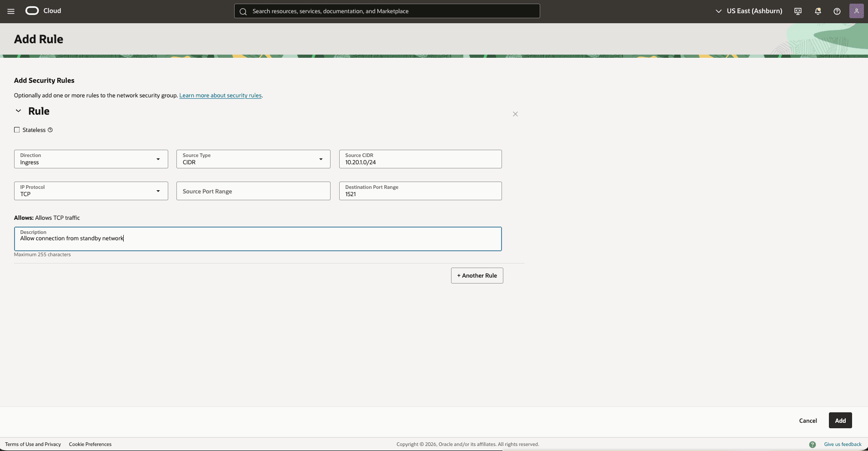The image size is (868, 451).
Task: Click inside the Source Port Range field
Action: tap(253, 191)
